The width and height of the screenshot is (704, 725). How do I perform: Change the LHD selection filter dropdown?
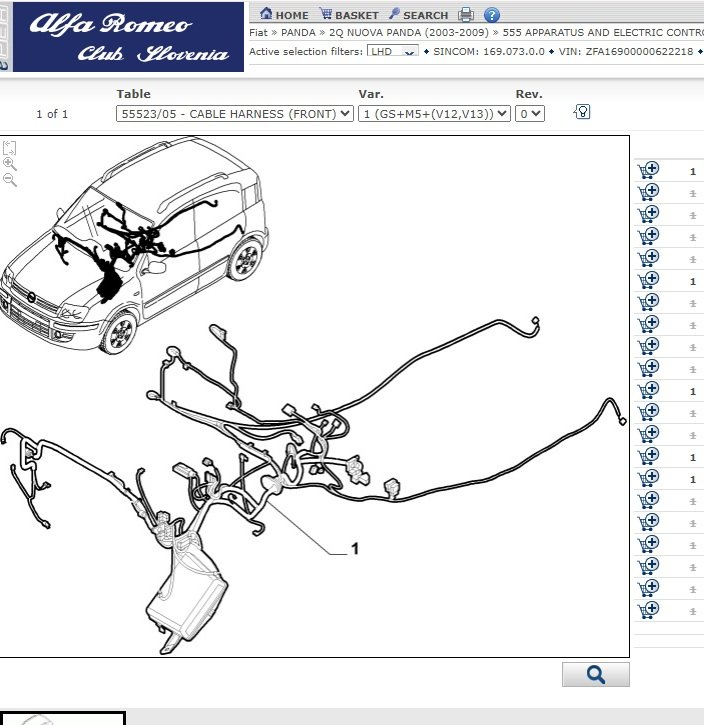pos(393,51)
